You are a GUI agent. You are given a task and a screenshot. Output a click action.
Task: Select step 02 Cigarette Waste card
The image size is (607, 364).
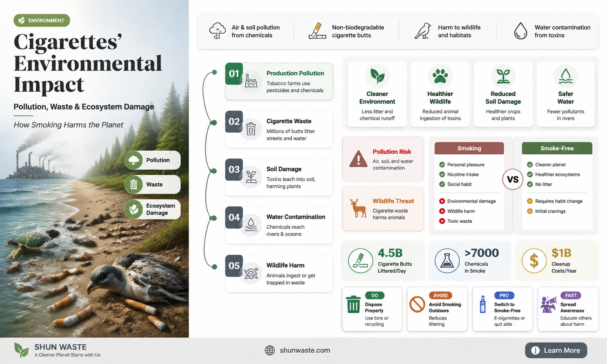click(279, 129)
